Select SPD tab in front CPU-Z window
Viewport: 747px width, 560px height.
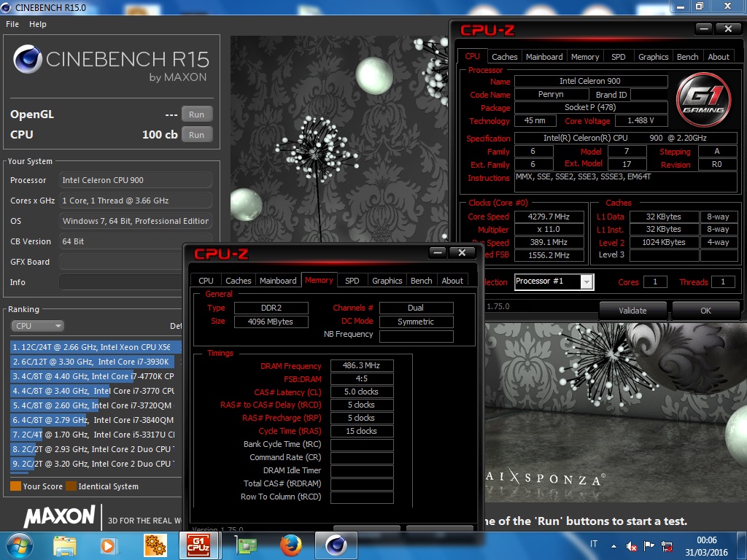[x=352, y=281]
